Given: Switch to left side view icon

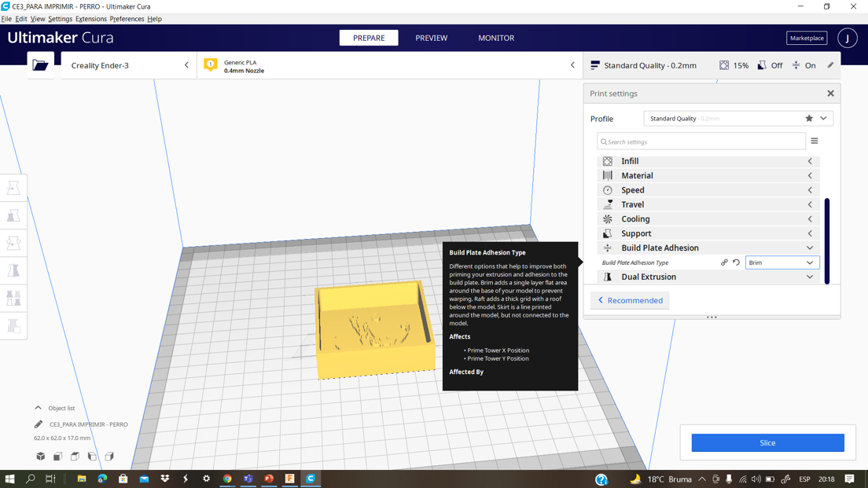Looking at the screenshot, I should click(x=92, y=457).
